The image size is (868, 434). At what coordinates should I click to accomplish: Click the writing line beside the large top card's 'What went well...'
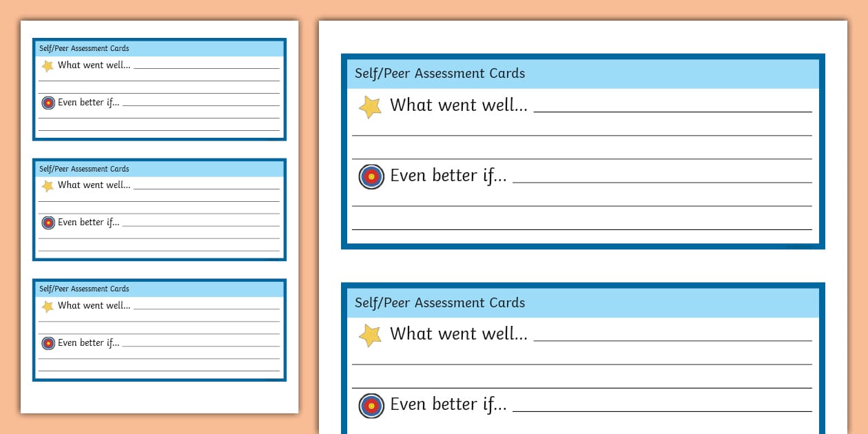[672, 110]
